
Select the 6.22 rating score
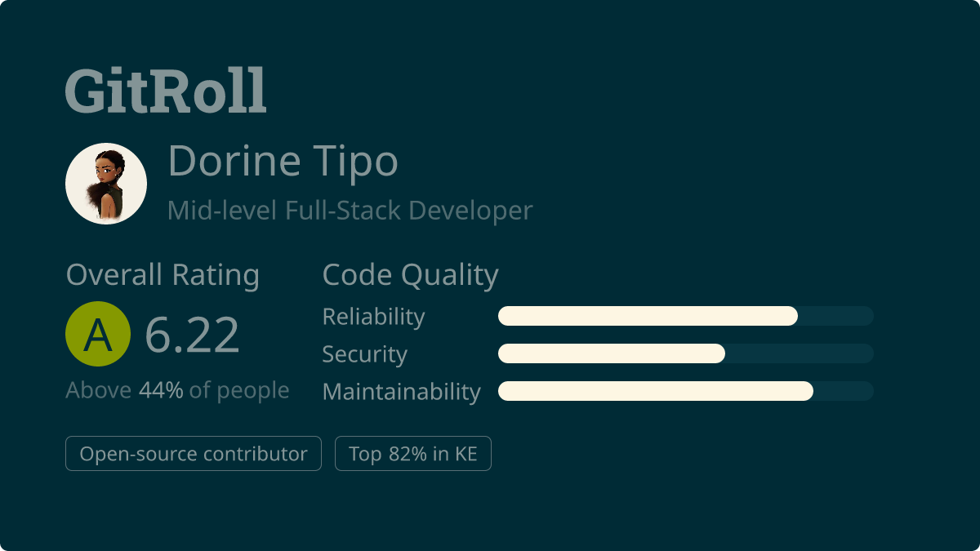[x=193, y=335]
